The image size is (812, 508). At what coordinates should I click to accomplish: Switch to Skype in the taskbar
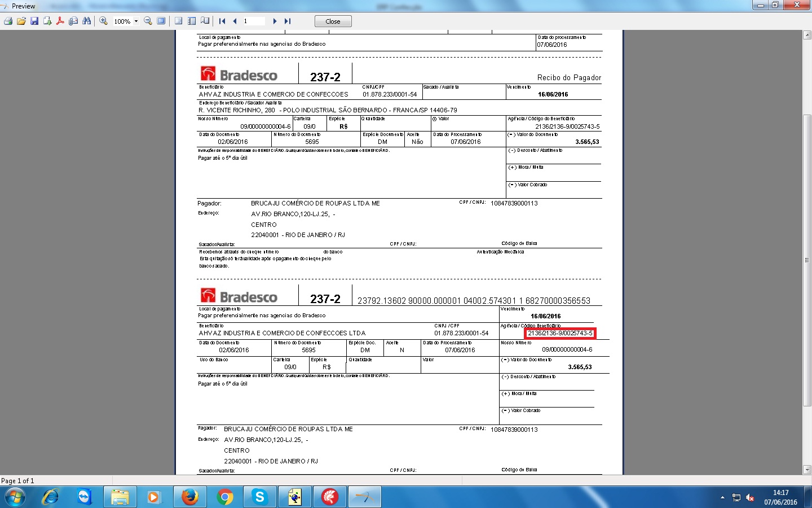coord(260,497)
